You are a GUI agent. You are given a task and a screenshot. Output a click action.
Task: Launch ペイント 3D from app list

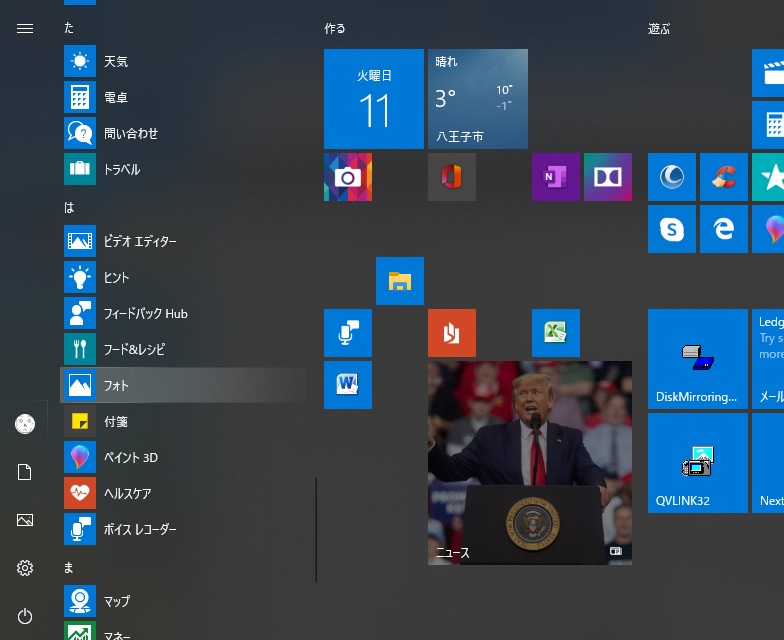185,457
